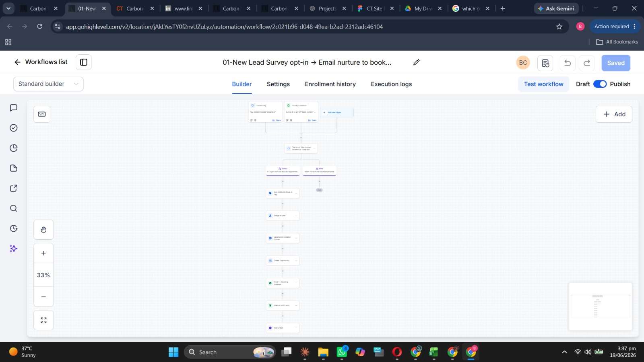Click the BC user avatar
This screenshot has height=362, width=644.
point(523,63)
